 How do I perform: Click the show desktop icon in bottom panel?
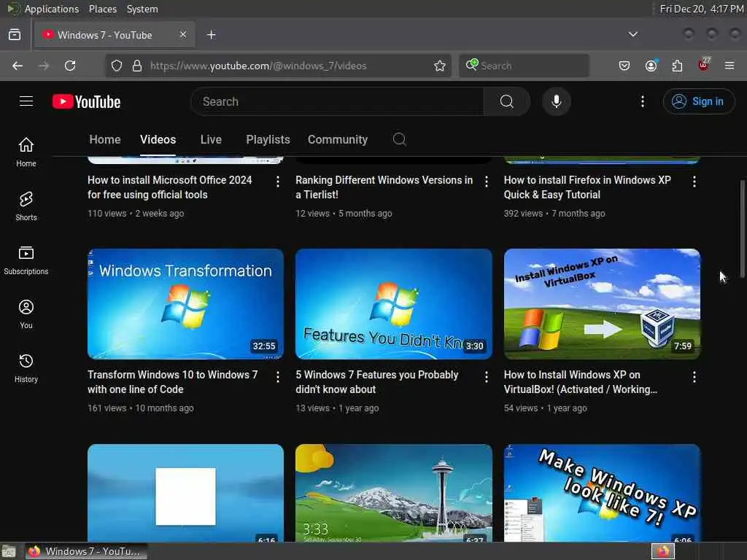(x=9, y=552)
